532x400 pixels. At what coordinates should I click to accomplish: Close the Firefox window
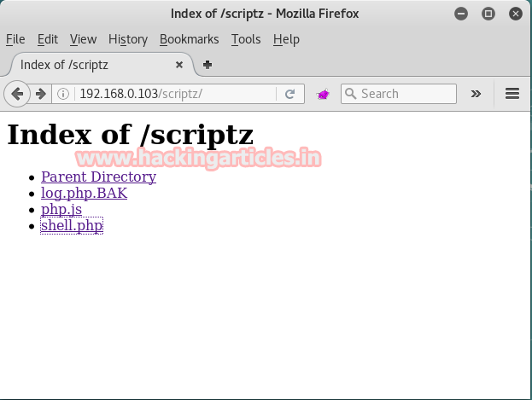[516, 14]
